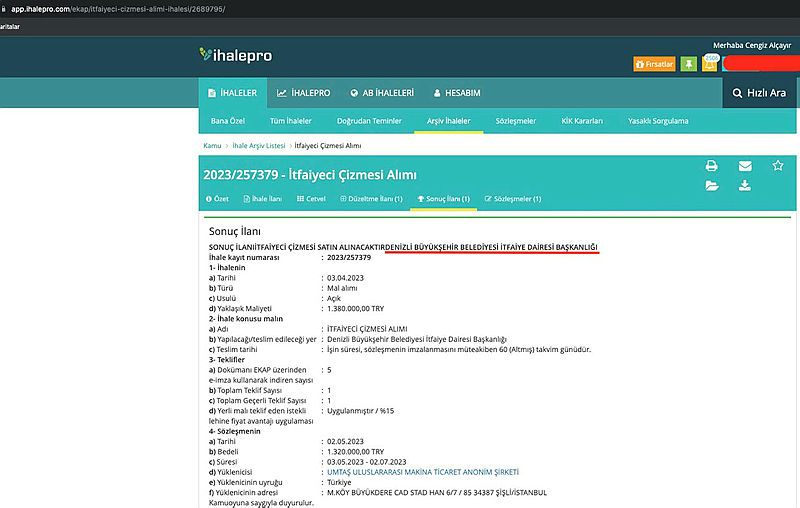Open Hızlı Ara quick search
The height and width of the screenshot is (508, 800).
[760, 93]
